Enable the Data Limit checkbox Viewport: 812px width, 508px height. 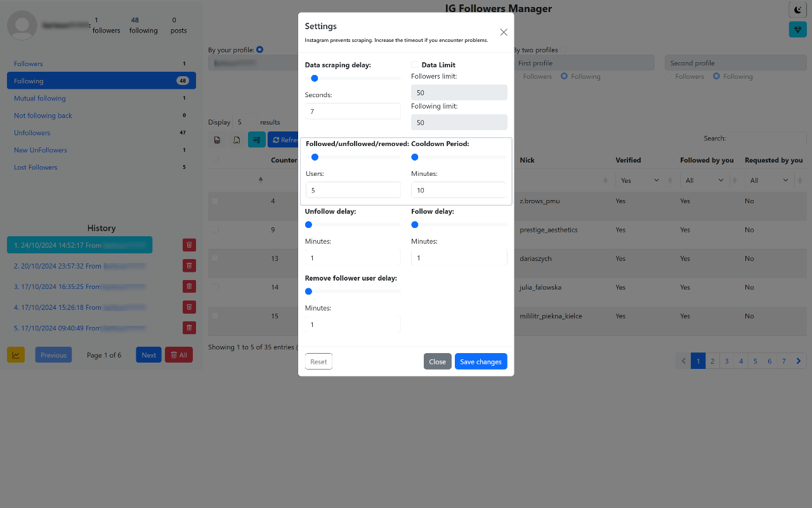[415, 64]
